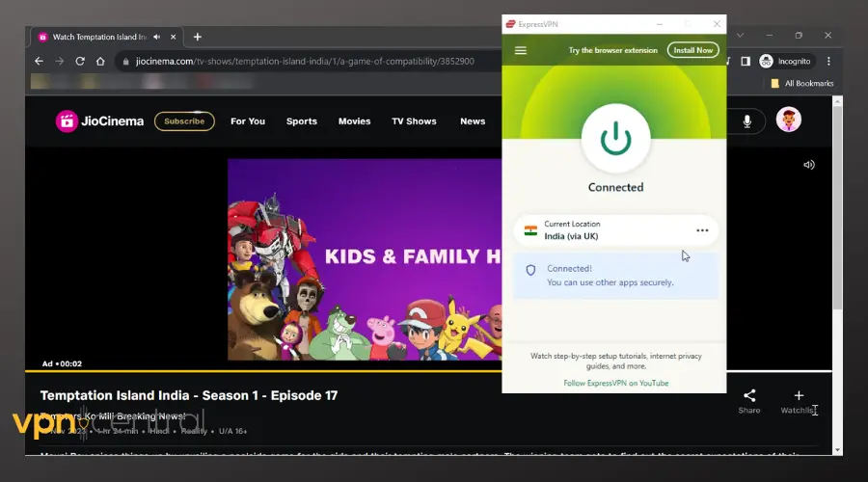Click Try the browser extension text
The height and width of the screenshot is (482, 868).
[x=612, y=50]
